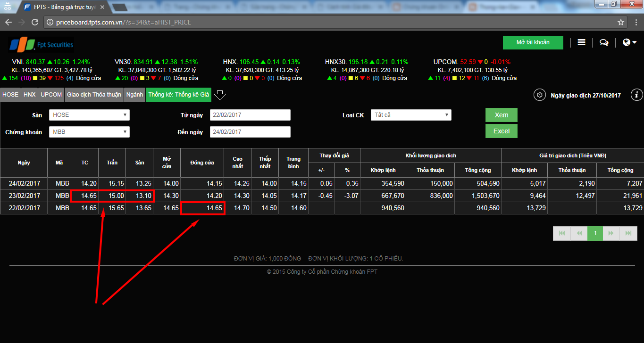Image resolution: width=644 pixels, height=343 pixels.
Task: Open the Sàn HOSE dropdown
Action: click(89, 115)
